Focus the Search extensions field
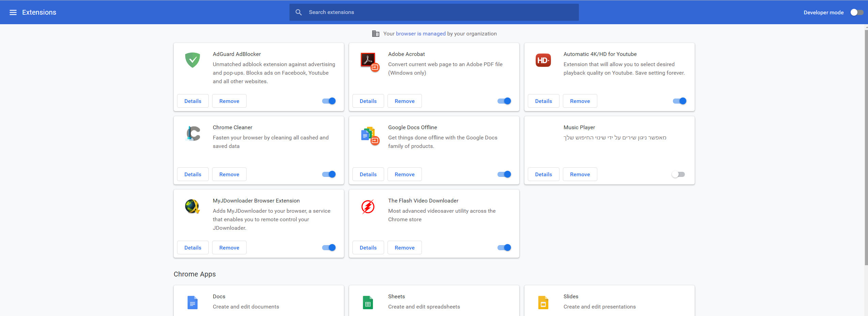Screen dimensions: 868x316 click(434, 12)
